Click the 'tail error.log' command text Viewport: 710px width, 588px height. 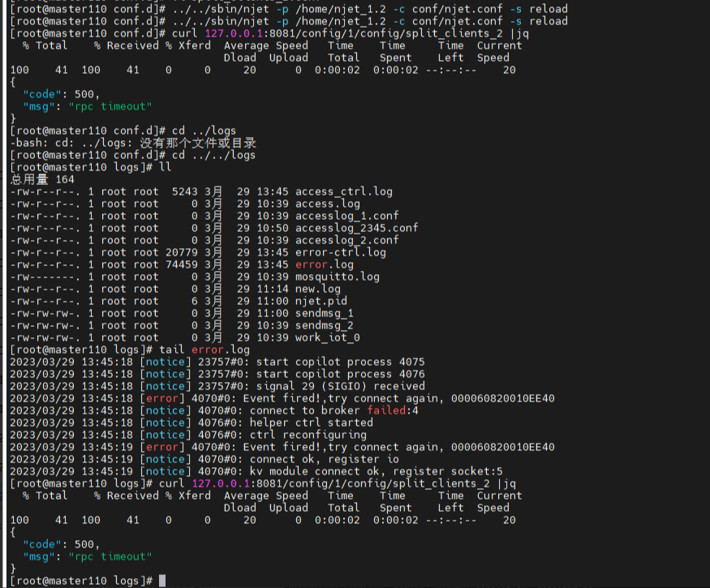[200, 350]
